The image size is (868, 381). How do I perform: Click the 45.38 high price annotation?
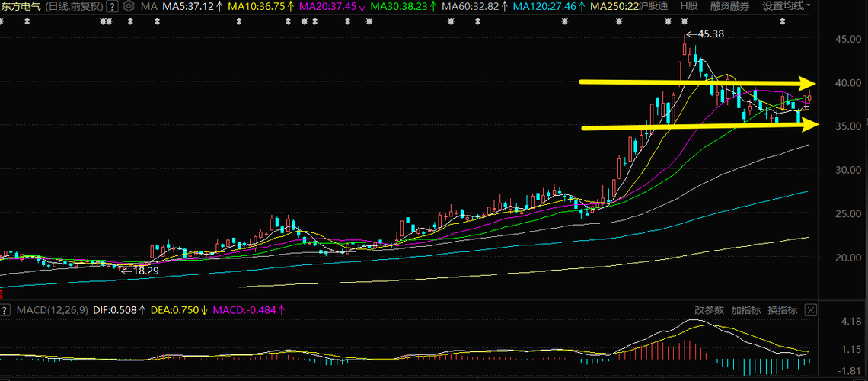click(x=710, y=34)
